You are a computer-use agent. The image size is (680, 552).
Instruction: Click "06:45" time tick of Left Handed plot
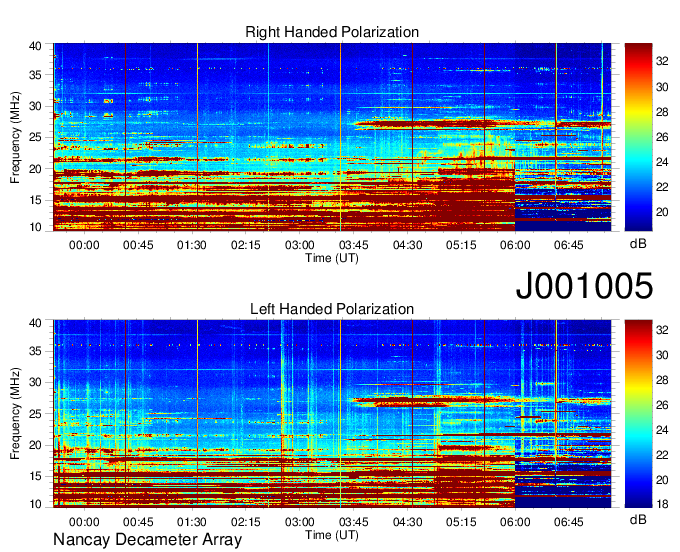569,522
